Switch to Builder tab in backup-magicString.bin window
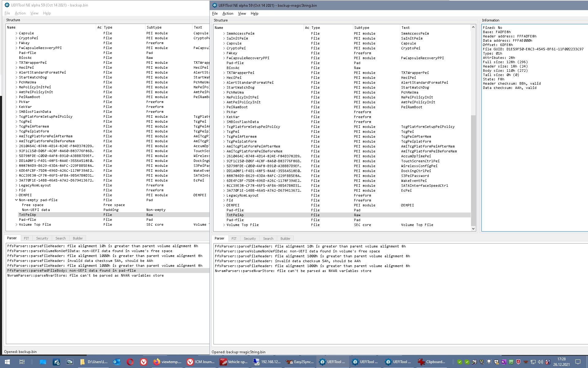The height and width of the screenshot is (368, 588). 285,239
